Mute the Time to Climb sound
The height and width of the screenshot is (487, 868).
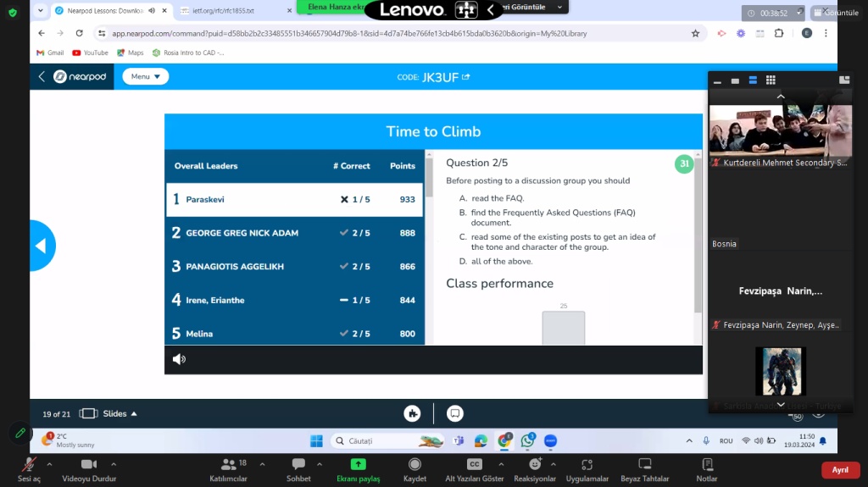tap(179, 359)
